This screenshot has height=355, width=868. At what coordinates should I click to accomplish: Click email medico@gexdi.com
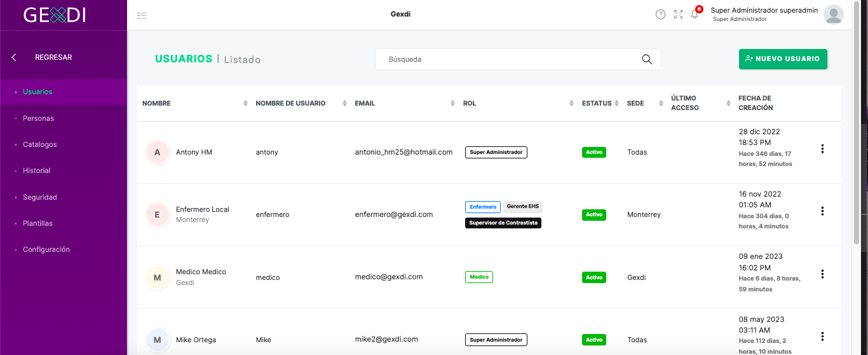389,277
